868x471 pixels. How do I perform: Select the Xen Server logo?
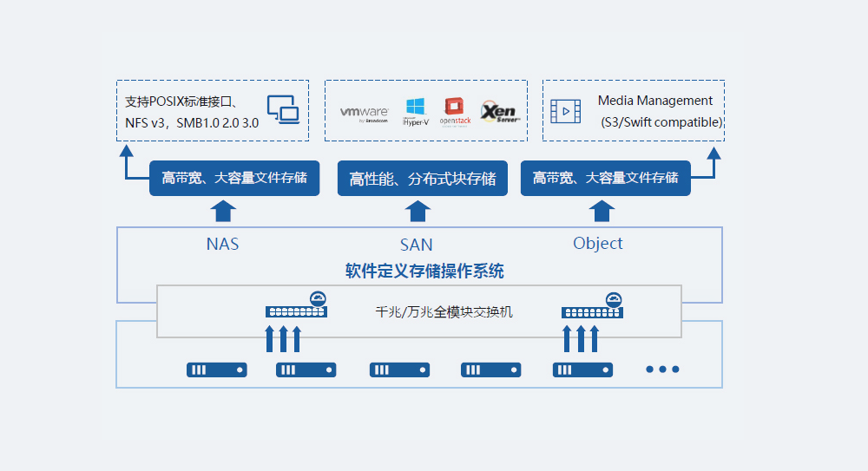(500, 112)
